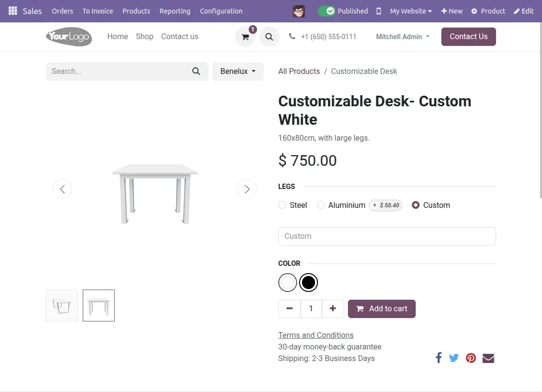Share the product on Facebook
The width and height of the screenshot is (542, 392).
(438, 358)
